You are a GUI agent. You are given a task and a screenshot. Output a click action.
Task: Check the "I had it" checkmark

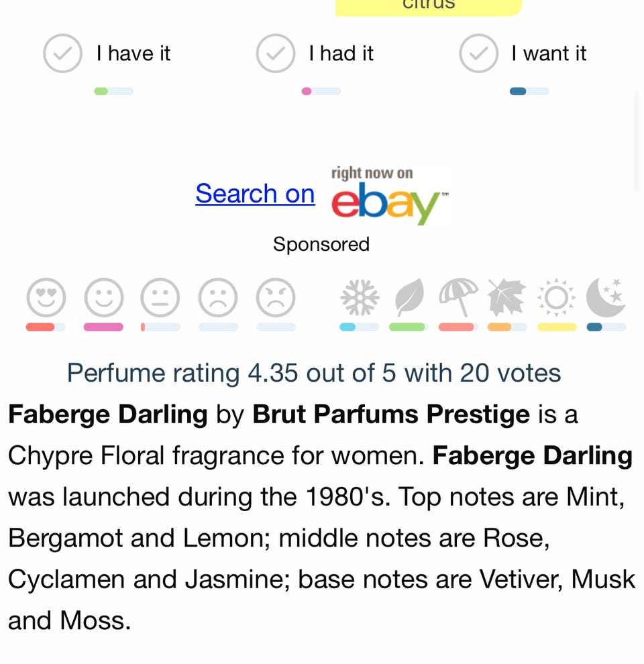pyautogui.click(x=275, y=54)
